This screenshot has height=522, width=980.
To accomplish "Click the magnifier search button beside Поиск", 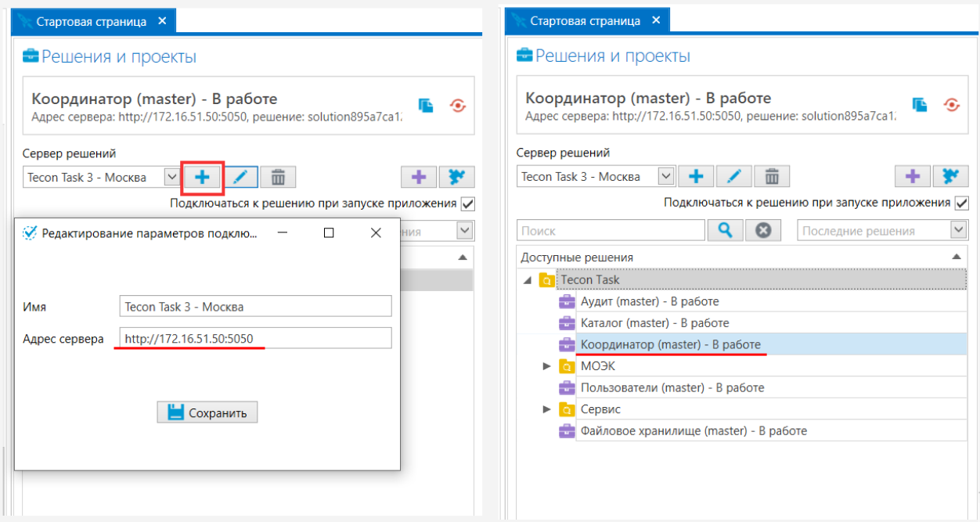I will tap(724, 230).
